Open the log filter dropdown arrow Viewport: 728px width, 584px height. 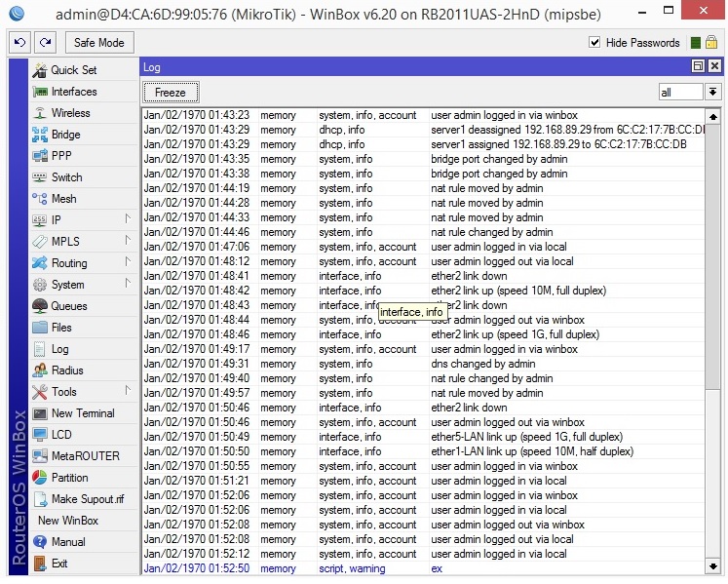712,92
